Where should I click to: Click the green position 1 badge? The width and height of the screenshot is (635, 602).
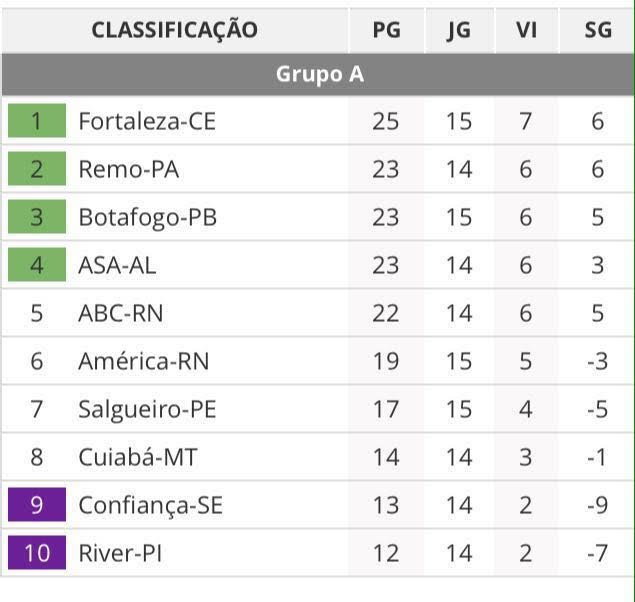tap(37, 121)
